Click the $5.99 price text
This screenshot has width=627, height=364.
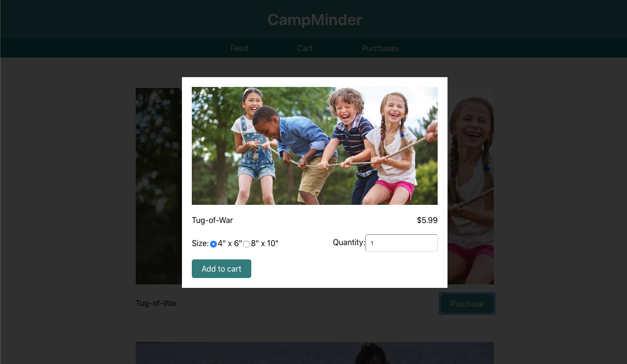click(427, 220)
